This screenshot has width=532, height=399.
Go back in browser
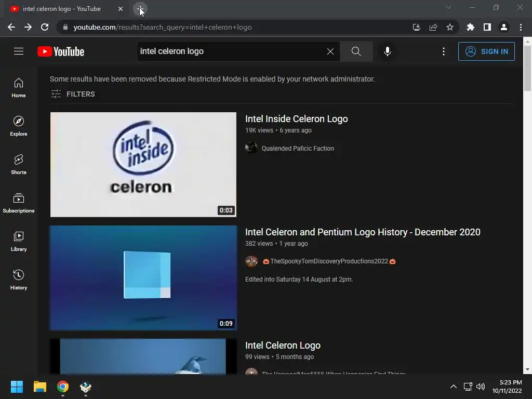[11, 27]
